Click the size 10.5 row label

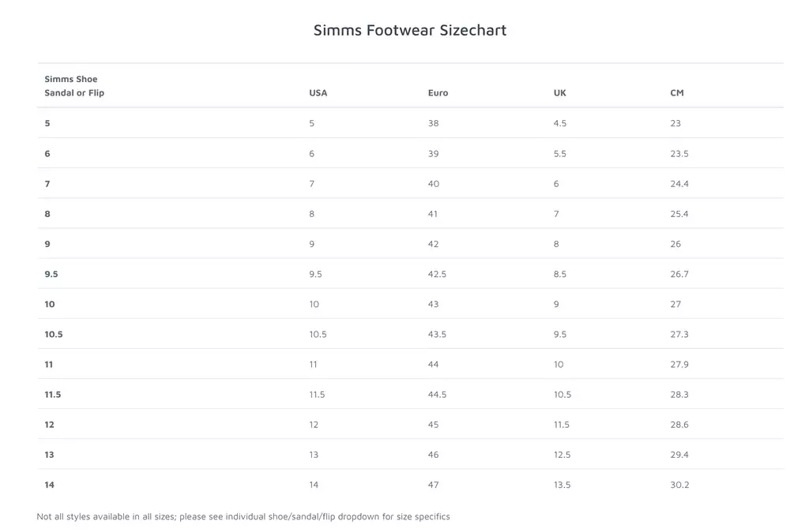coord(54,334)
